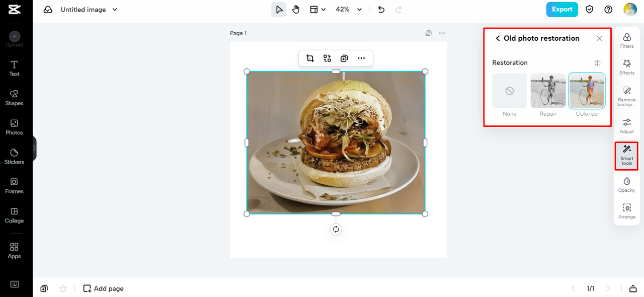
Task: Click the replace image toolbar icon
Action: click(x=327, y=58)
